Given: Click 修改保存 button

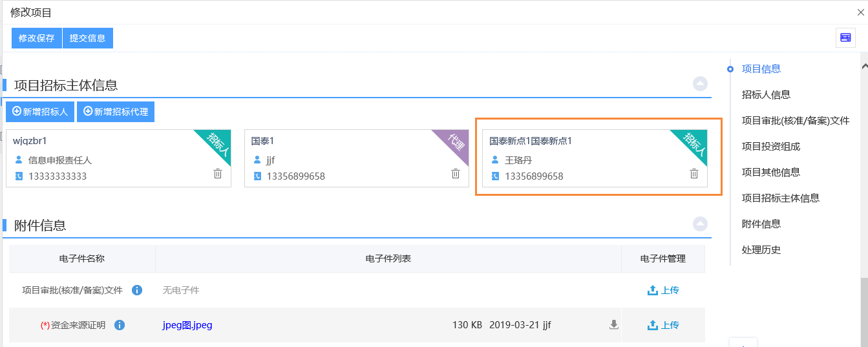Looking at the screenshot, I should pos(37,38).
